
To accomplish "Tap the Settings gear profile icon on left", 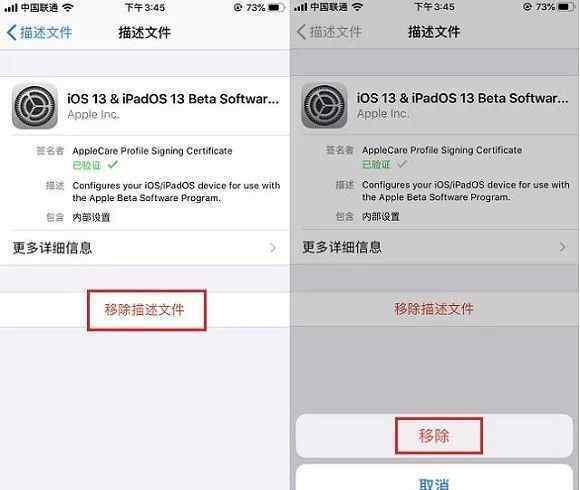I will [35, 106].
